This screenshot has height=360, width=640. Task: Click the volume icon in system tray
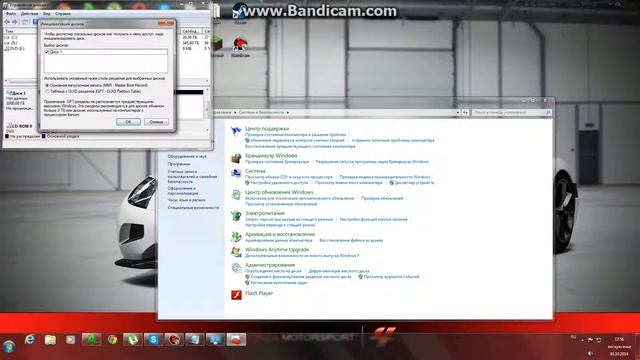click(x=590, y=353)
